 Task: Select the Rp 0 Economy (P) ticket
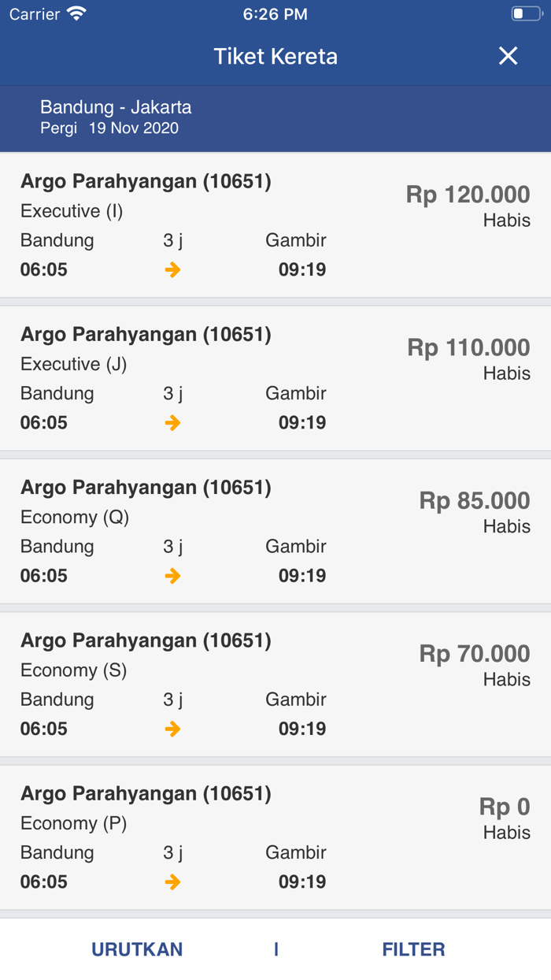click(275, 836)
